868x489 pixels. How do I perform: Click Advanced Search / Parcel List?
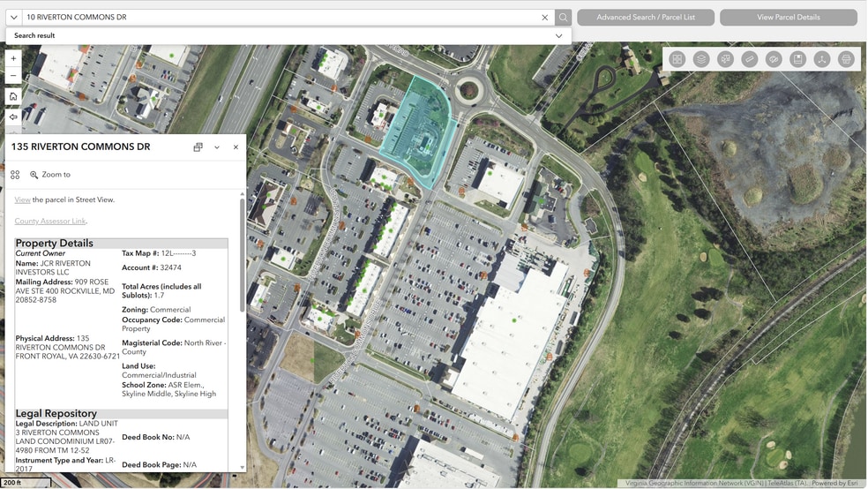[x=646, y=17]
